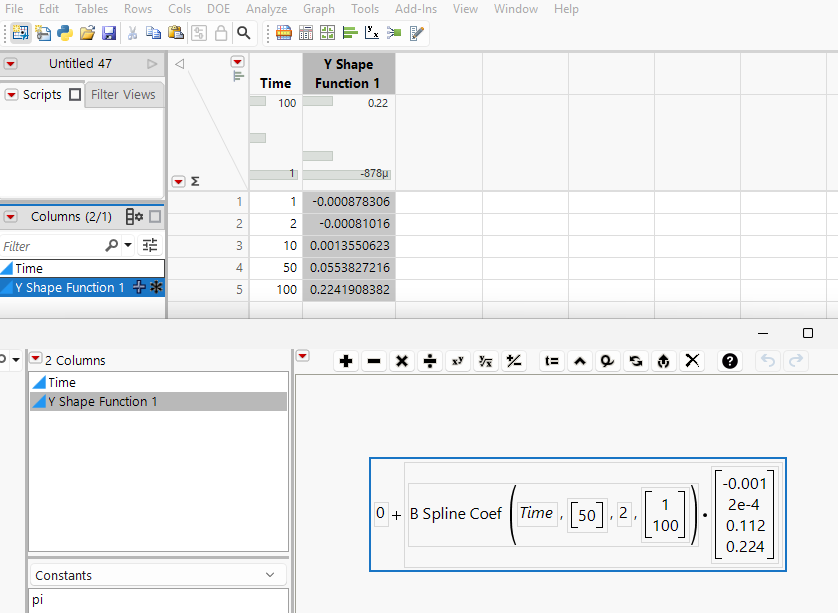Toggle the column filter options button
The image size is (838, 613).
point(150,245)
